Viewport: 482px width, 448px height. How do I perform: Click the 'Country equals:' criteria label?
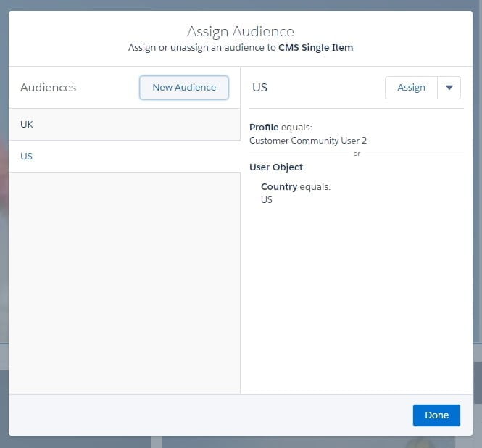click(296, 186)
